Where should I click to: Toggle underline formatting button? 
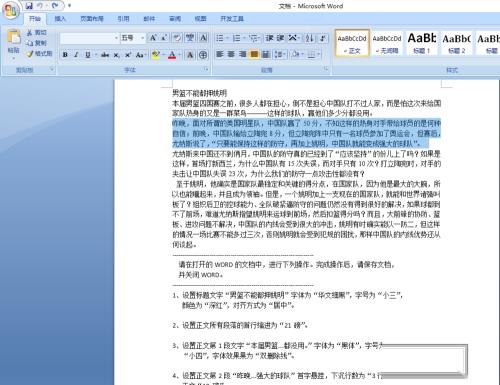point(88,55)
